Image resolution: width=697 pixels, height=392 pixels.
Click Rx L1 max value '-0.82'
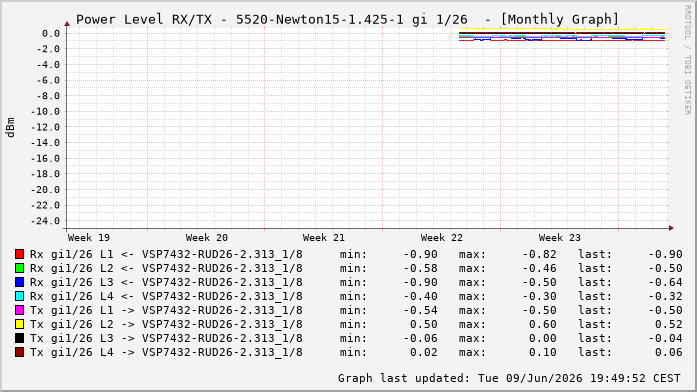tap(539, 254)
